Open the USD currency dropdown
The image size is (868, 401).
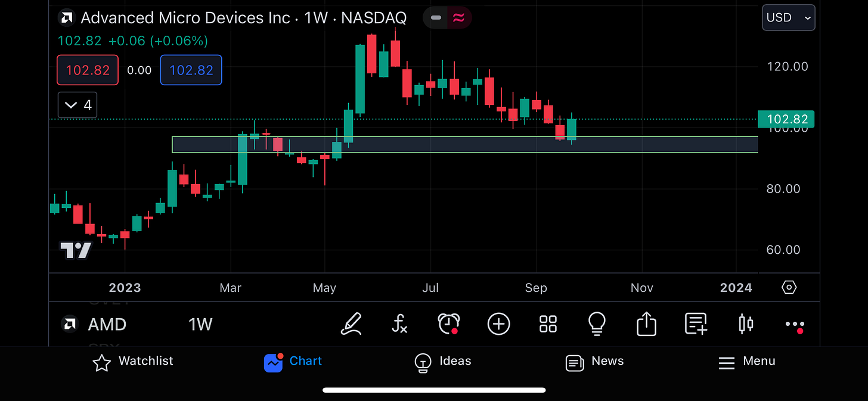point(789,18)
